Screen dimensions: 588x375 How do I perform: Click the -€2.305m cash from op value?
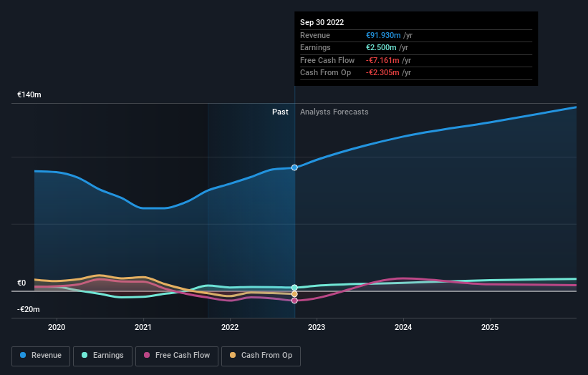pyautogui.click(x=382, y=73)
